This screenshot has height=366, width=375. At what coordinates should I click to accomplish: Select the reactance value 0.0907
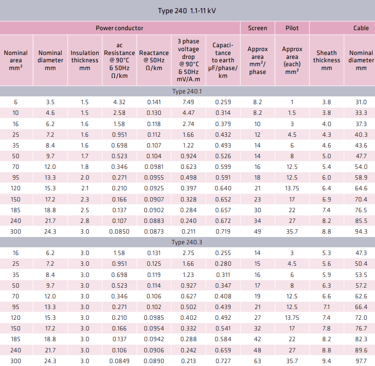[x=154, y=199]
